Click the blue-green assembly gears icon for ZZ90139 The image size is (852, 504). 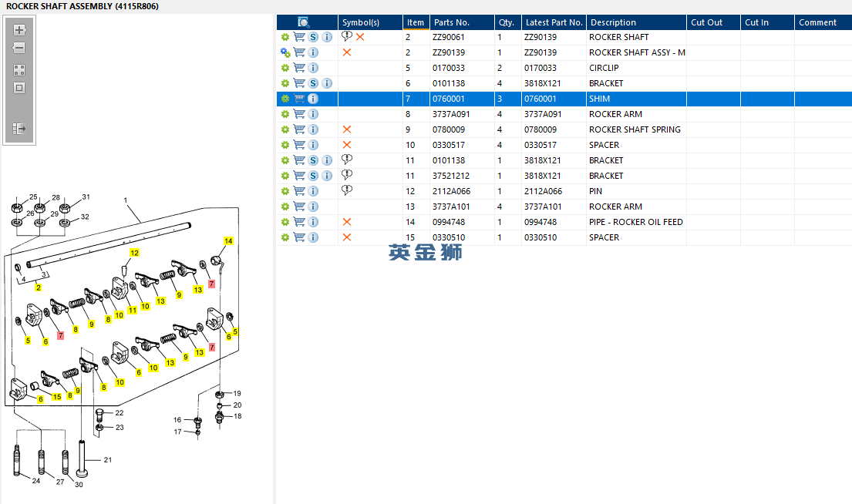285,52
